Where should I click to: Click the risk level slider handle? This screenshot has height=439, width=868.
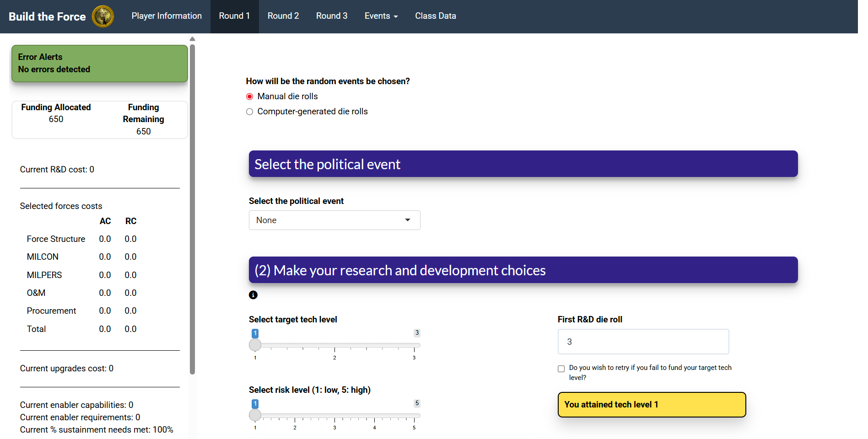click(x=255, y=415)
